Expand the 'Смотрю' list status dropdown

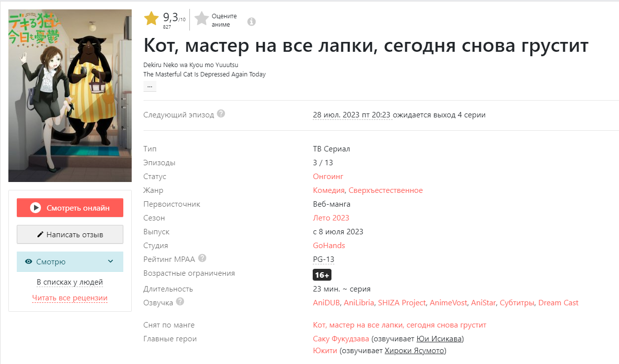(110, 261)
